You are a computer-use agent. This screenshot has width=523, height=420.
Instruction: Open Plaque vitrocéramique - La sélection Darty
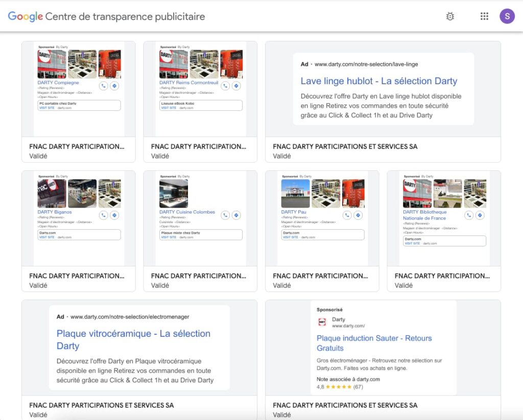click(133, 340)
